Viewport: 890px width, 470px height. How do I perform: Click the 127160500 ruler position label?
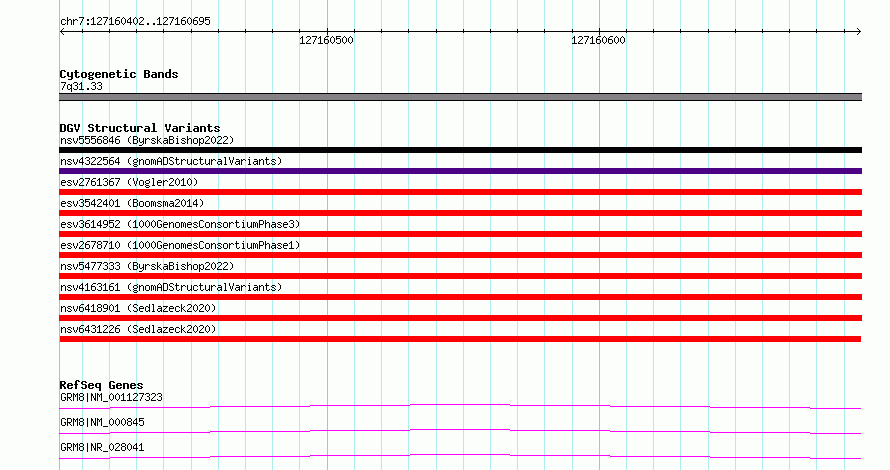(x=326, y=40)
